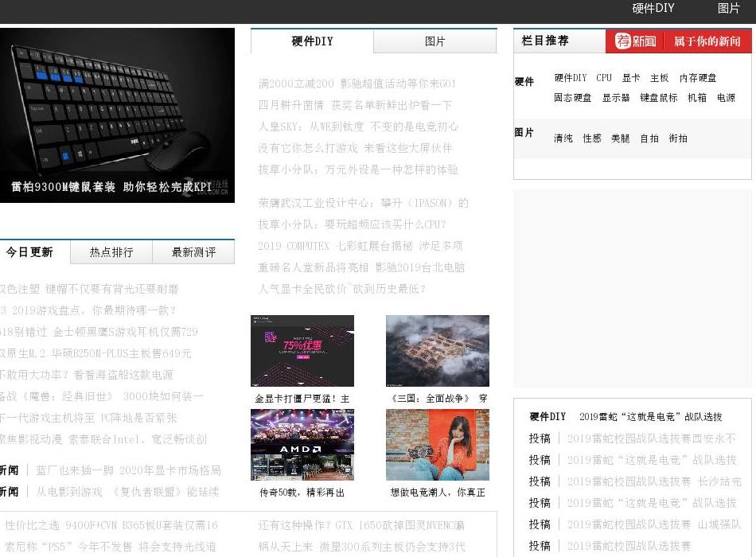
Task: Go to 硬件DIY in the 栏目推荐 hardware row
Action: point(571,78)
